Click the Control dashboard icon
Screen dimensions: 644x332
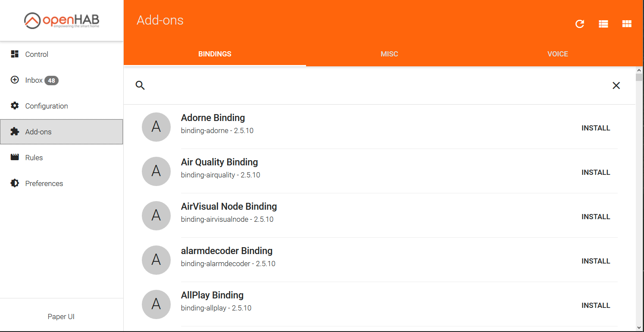tap(15, 54)
